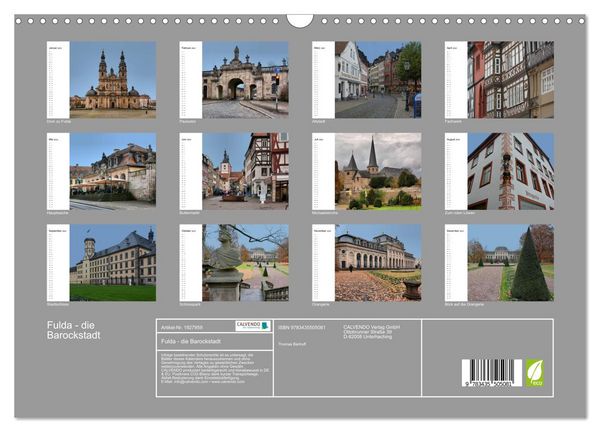Click the 'Buttermarkt' photo caption

click(x=189, y=213)
